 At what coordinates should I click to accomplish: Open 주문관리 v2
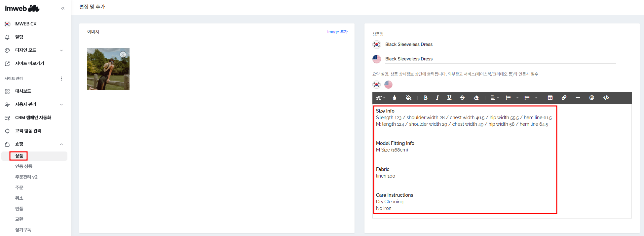(26, 177)
